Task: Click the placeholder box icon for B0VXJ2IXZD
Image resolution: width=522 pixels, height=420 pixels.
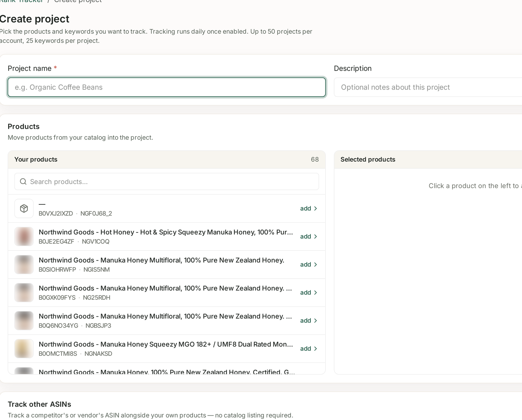Action: (x=24, y=208)
